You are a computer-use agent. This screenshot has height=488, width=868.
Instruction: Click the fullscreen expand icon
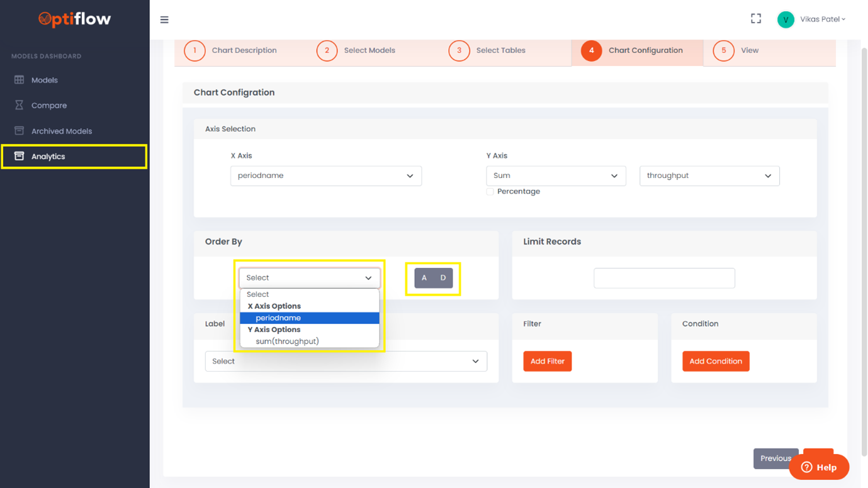[x=756, y=19]
